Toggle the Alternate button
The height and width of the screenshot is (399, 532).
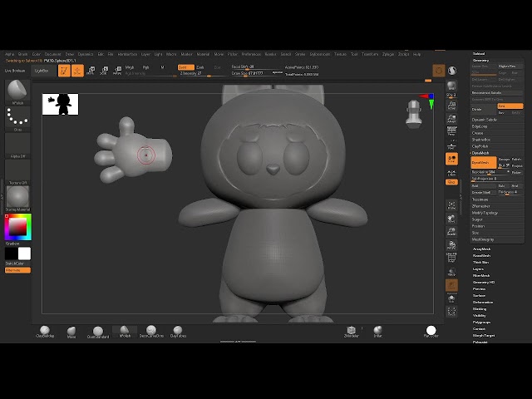point(17,270)
